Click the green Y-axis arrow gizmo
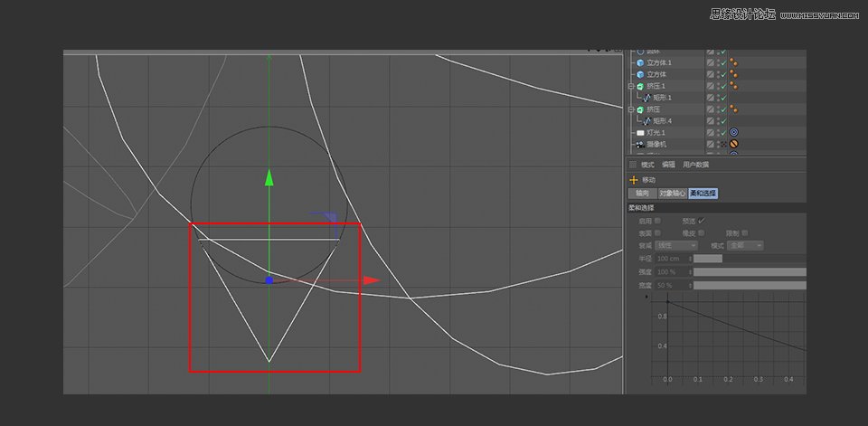868x426 pixels. [x=269, y=177]
